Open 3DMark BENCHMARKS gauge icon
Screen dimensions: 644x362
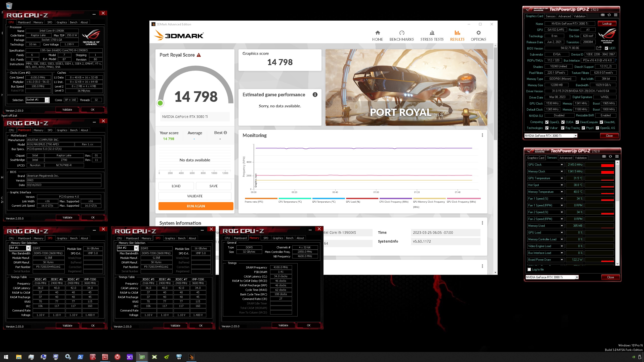(402, 33)
